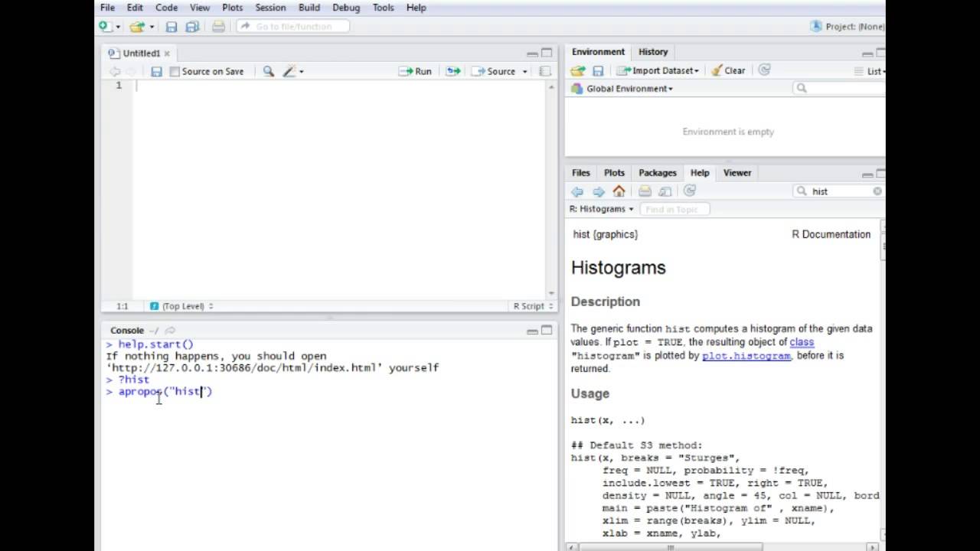The height and width of the screenshot is (551, 980).
Task: Open the Global Environment dropdown
Action: (622, 89)
